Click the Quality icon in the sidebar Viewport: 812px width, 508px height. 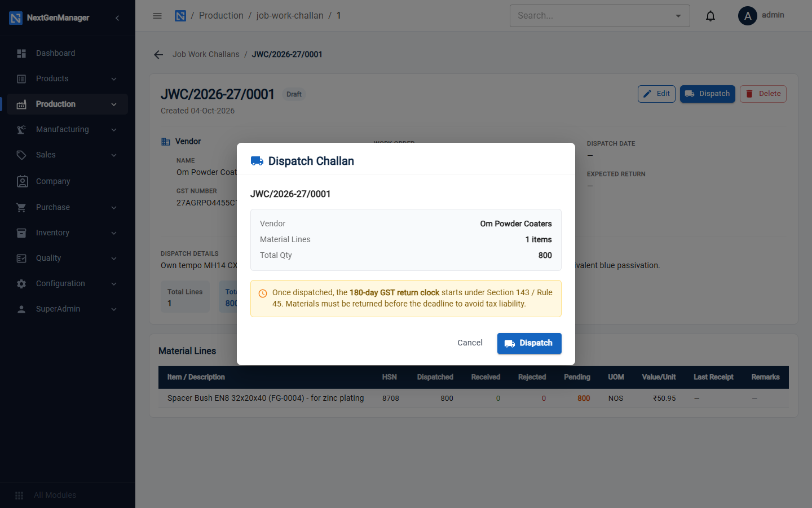coord(21,259)
